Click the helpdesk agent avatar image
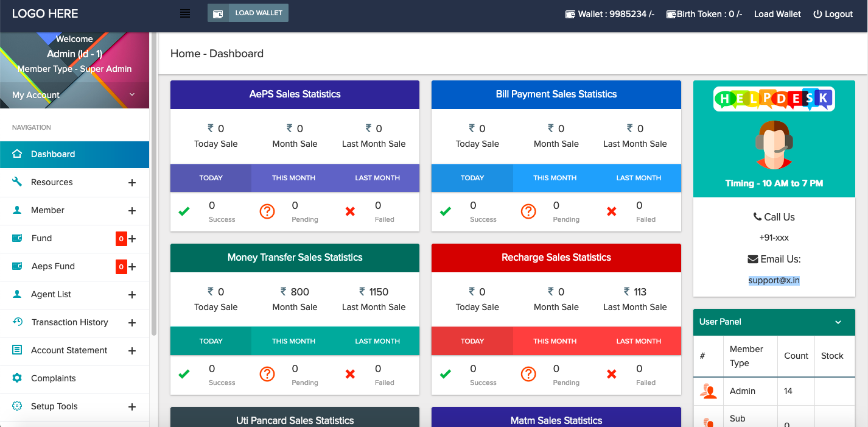 click(774, 144)
